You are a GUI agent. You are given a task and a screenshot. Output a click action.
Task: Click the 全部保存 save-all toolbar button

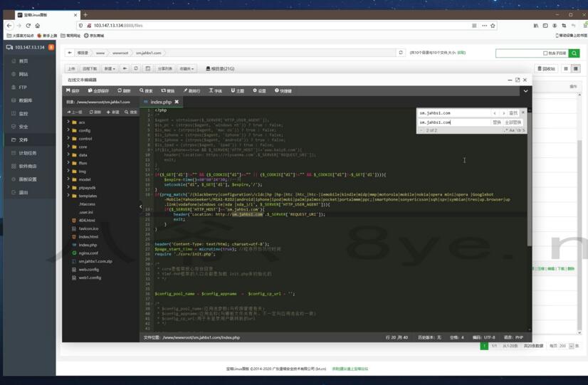(99, 91)
